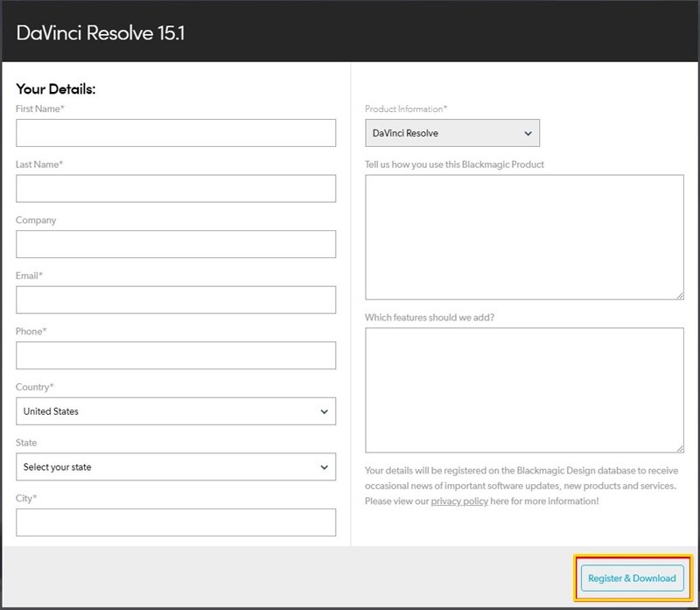Open the Country dropdown showing United States
Viewport: 700px width, 610px height.
176,411
